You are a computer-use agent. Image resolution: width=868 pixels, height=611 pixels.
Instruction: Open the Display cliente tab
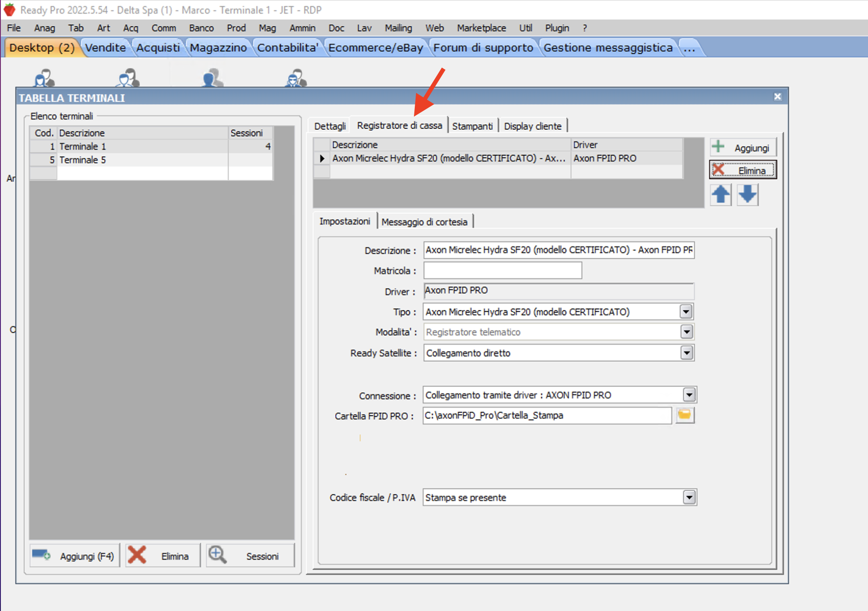pyautogui.click(x=532, y=126)
